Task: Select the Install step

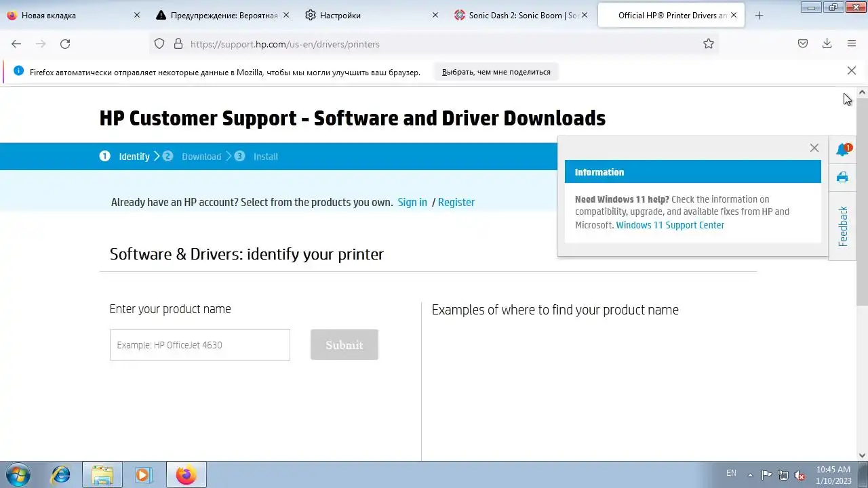Action: 256,156
